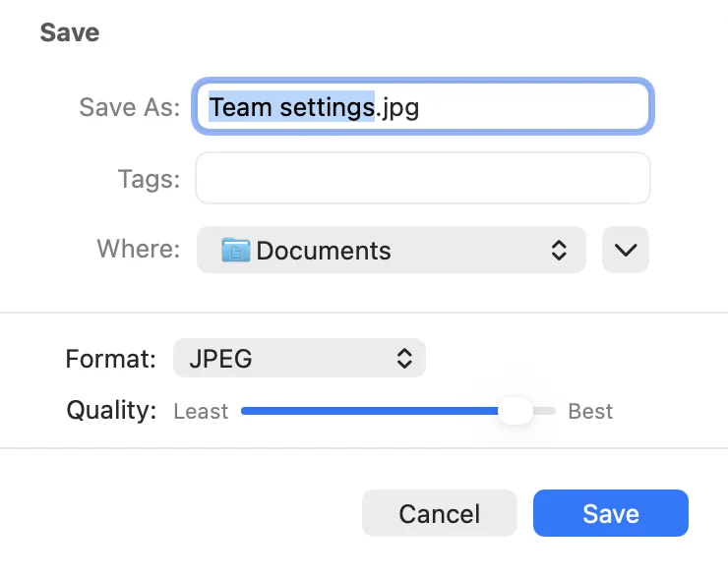Click the Documents folder icon
This screenshot has height=576, width=728.
(236, 250)
